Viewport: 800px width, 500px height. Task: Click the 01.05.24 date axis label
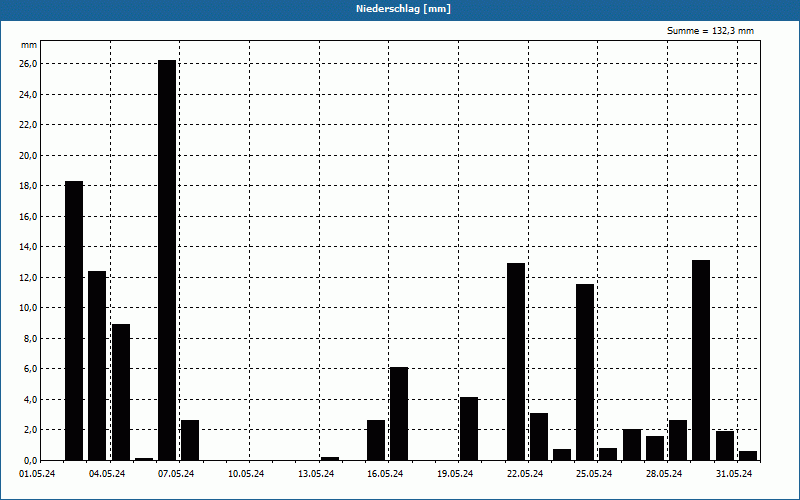click(37, 474)
